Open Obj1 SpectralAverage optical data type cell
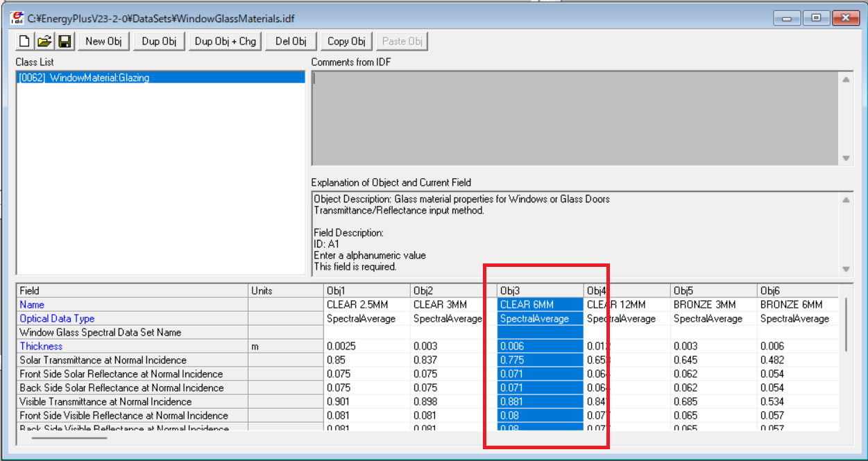Image resolution: width=868 pixels, height=461 pixels. click(367, 318)
